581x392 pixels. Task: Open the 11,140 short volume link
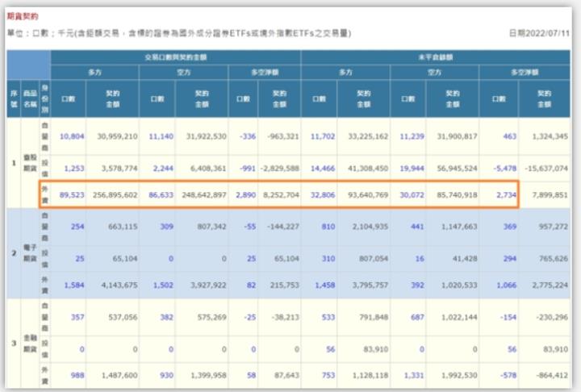pos(161,136)
